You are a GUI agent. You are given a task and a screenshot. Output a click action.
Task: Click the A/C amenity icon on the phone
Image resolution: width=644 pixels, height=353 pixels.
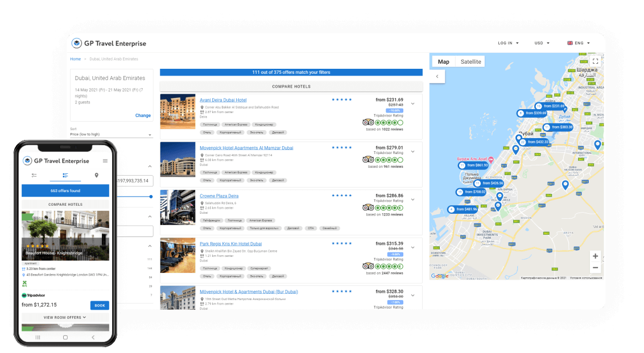click(24, 283)
